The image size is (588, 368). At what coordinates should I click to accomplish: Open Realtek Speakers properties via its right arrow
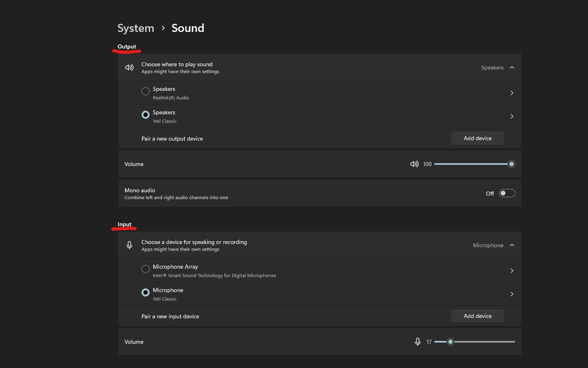[512, 92]
